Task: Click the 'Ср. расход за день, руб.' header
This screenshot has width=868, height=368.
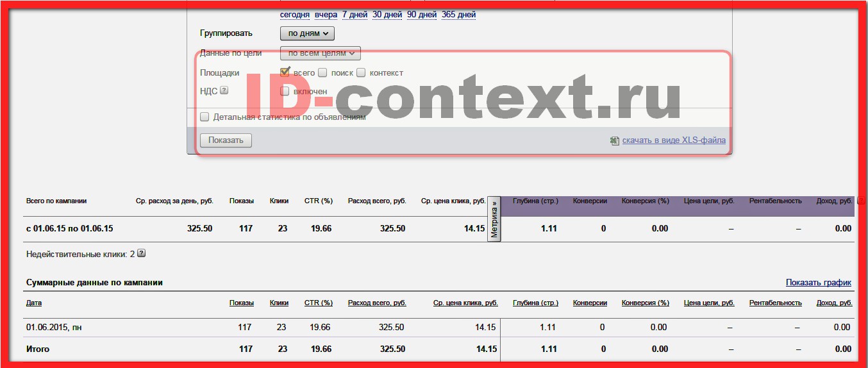Action: [174, 201]
